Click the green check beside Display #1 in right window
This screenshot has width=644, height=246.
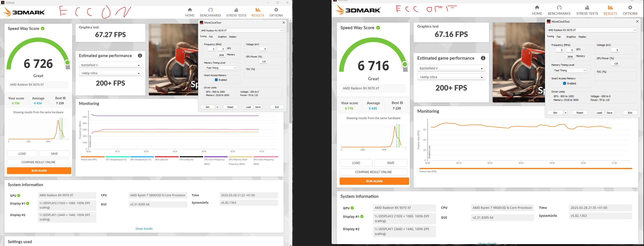point(362,217)
